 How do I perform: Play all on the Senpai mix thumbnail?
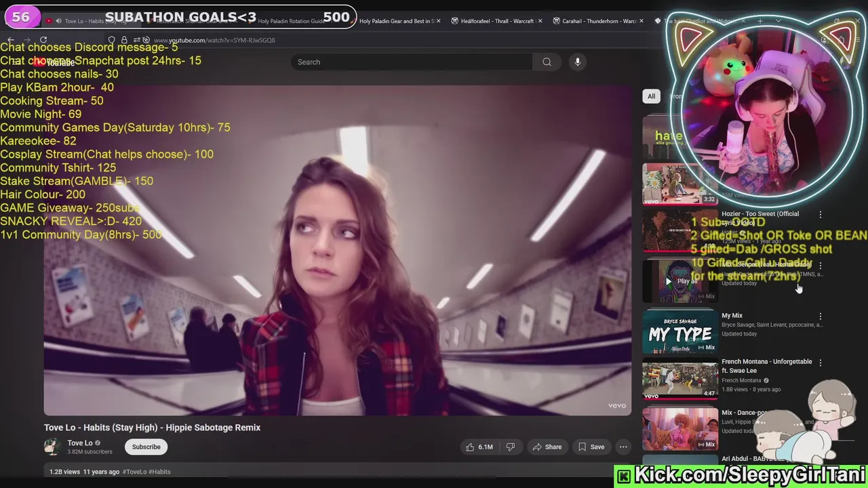(679, 281)
